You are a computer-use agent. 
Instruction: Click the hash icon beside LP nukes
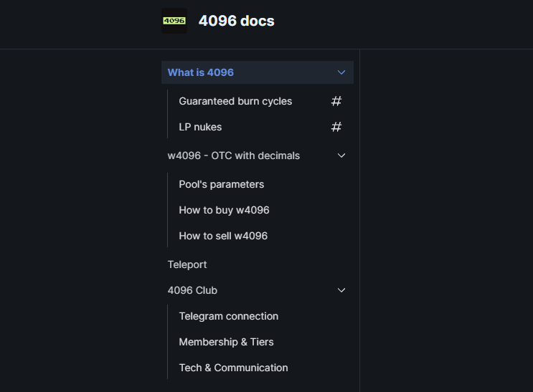click(x=336, y=127)
